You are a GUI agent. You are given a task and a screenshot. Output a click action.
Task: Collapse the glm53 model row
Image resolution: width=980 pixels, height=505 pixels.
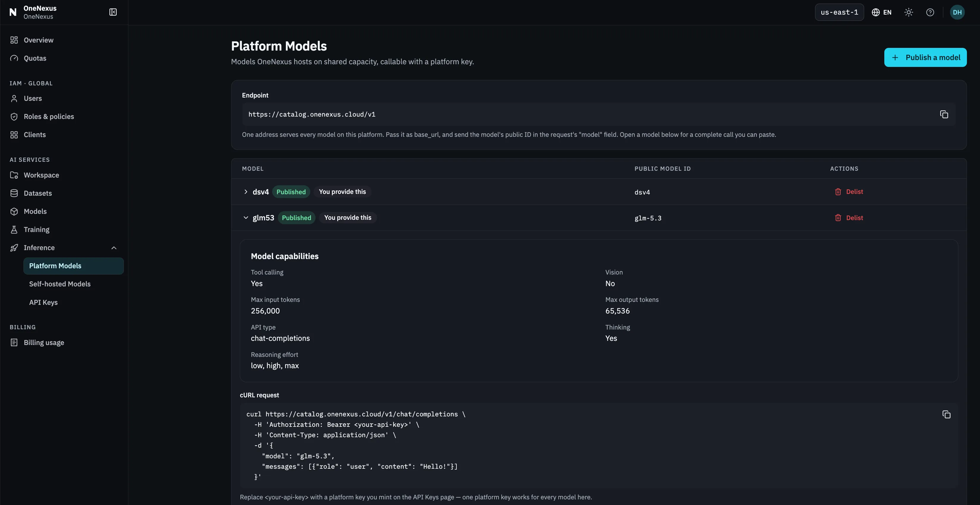[246, 217]
